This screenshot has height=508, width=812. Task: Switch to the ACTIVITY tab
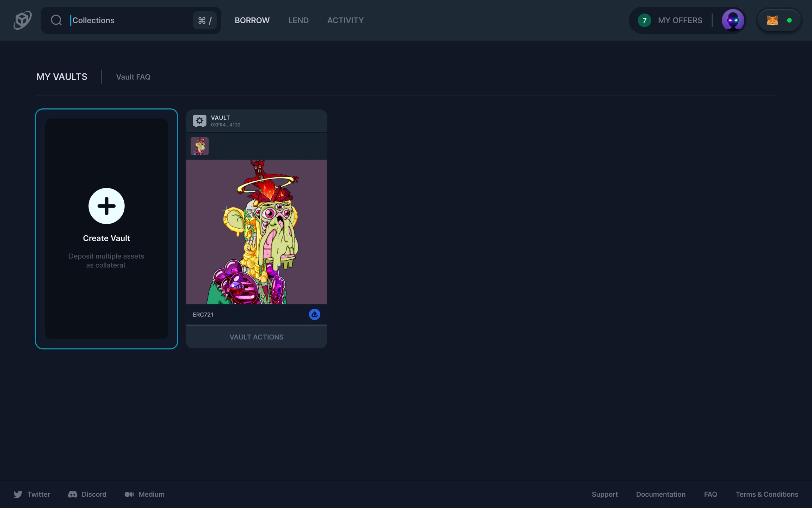(345, 20)
